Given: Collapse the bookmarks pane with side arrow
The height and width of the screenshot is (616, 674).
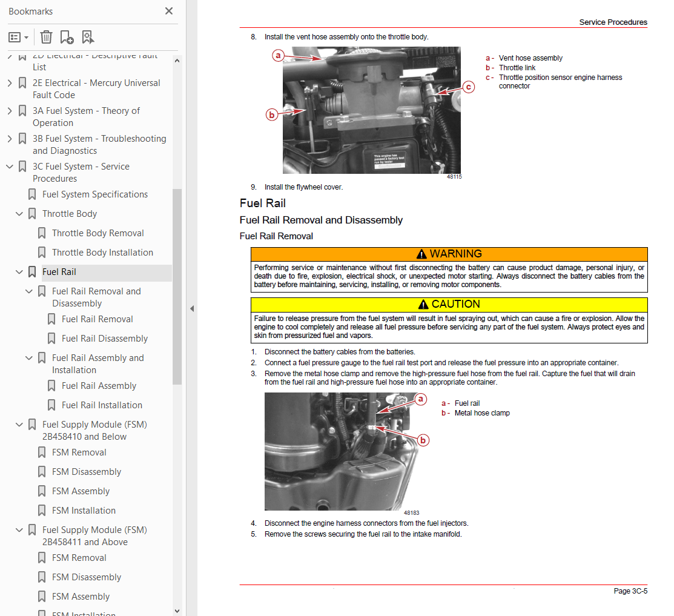Looking at the screenshot, I should click(x=192, y=309).
